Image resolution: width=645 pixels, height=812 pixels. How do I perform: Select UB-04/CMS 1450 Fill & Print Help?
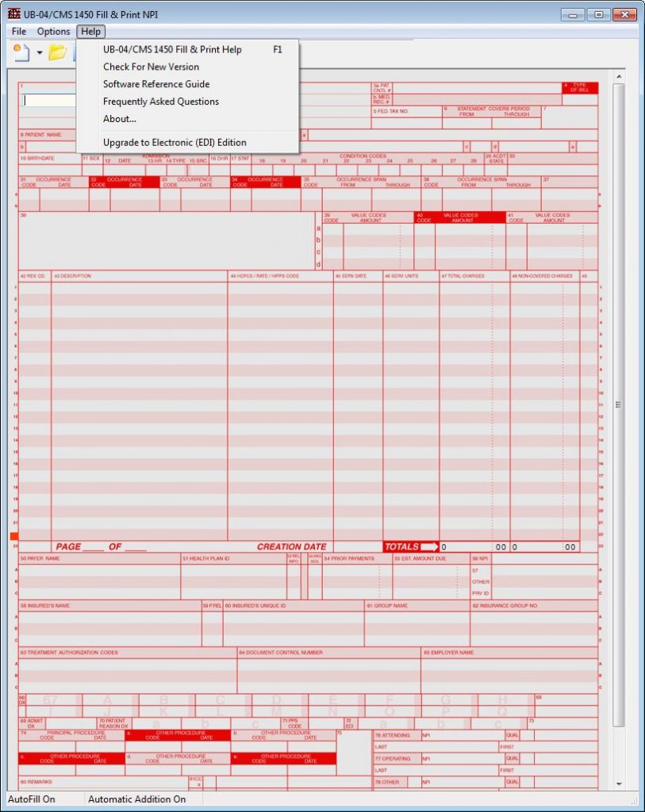tap(187, 50)
